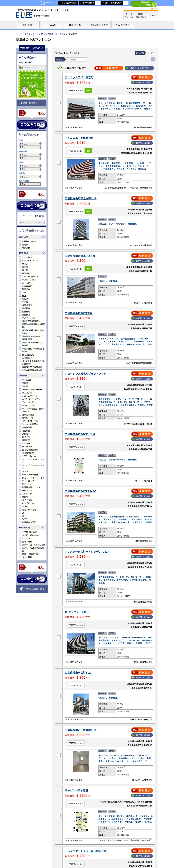Viewport: 174px width, 868px height.
Task: Toggle LDK15帖以上 checkbox
Action: (x=20, y=258)
